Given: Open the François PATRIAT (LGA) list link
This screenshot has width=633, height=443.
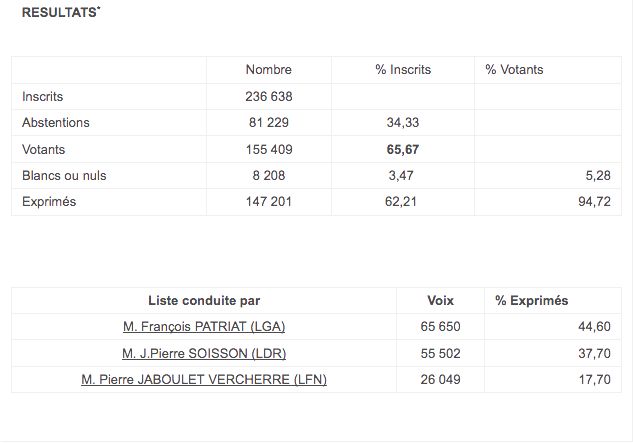Looking at the screenshot, I should pyautogui.click(x=204, y=326).
